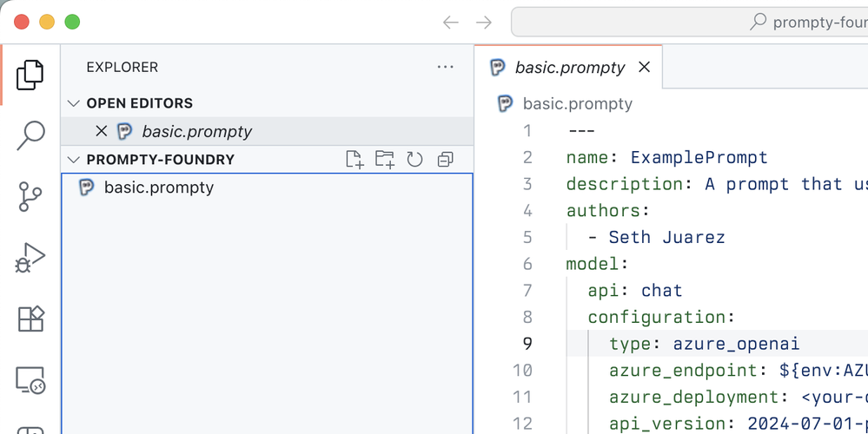Create a new file in PROMPTY-FOUNDRY

(354, 160)
